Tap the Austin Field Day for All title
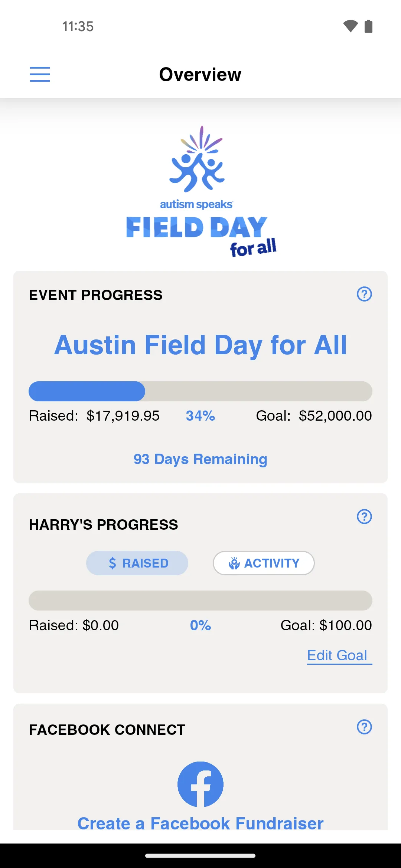Screen dimensions: 401x868 (x=200, y=345)
